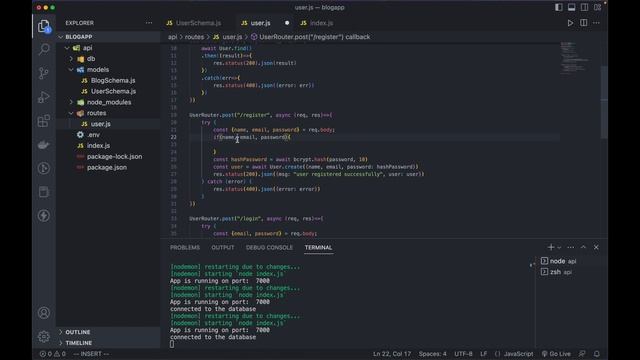This screenshot has height=360, width=640.
Task: Toggle the bottom panel layout icon
Action: point(571,7)
